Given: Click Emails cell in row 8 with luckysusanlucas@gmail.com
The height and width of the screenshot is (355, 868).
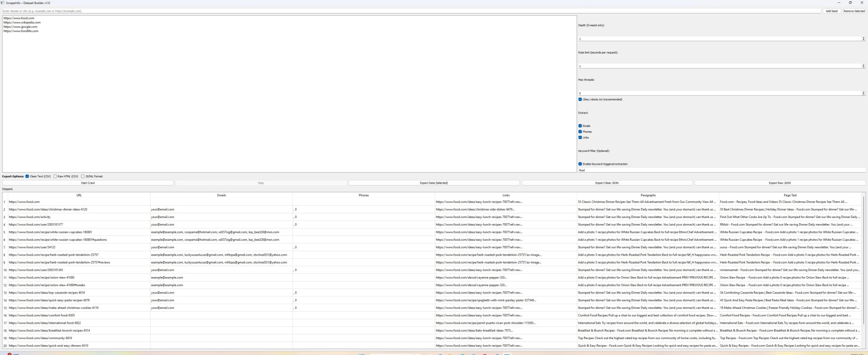Looking at the screenshot, I should click(221, 255).
